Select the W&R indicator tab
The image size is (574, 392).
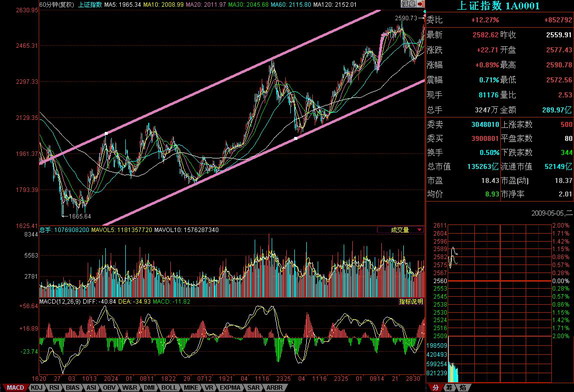pos(130,388)
